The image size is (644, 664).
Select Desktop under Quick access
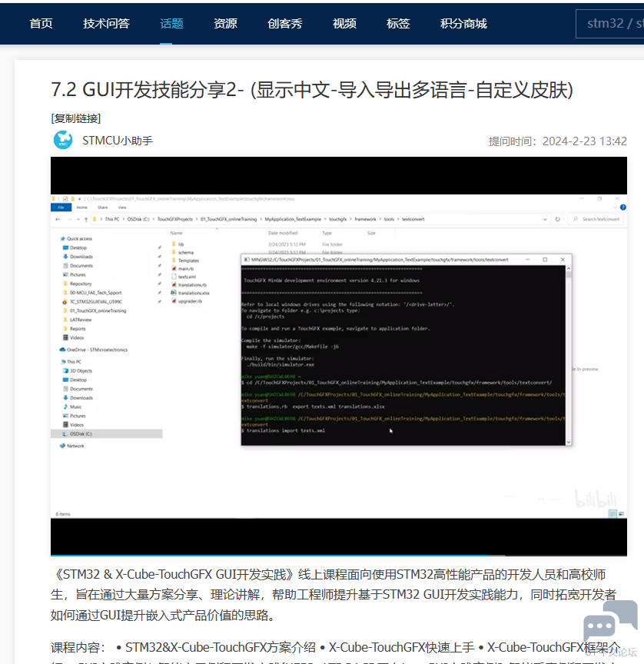click(75, 247)
